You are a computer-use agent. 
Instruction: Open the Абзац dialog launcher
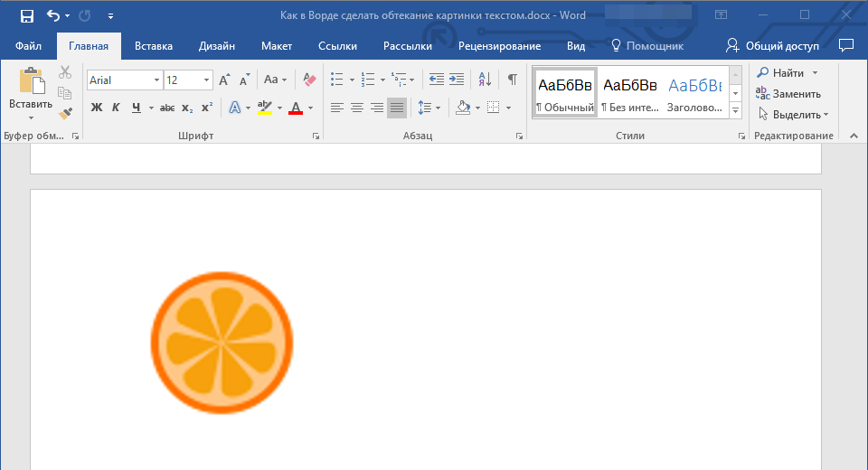519,136
